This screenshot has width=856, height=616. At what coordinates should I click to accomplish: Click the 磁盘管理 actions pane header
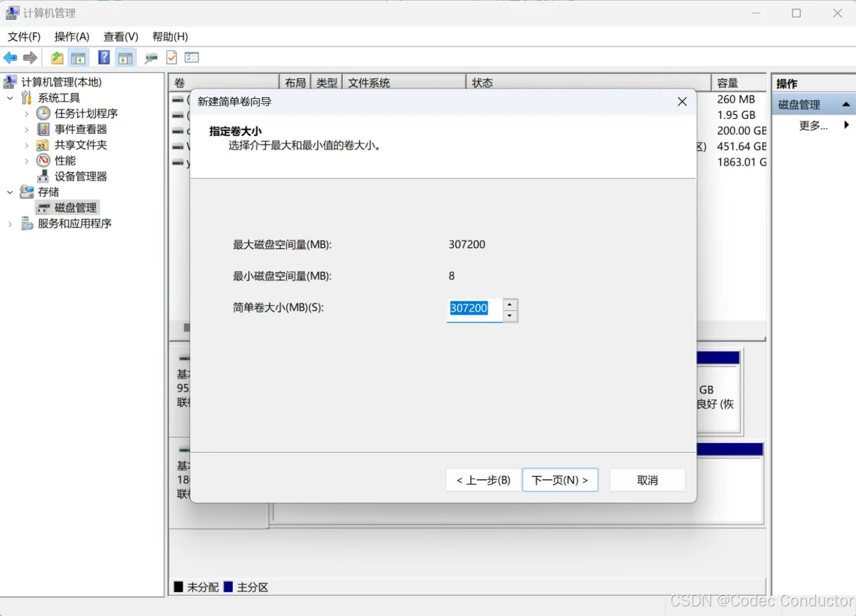tap(813, 104)
